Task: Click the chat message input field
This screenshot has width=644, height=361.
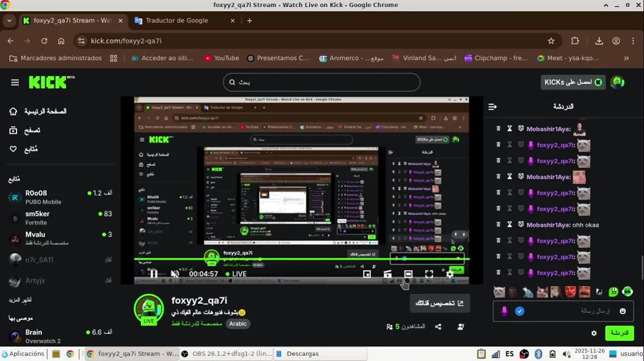Action: coord(562,311)
